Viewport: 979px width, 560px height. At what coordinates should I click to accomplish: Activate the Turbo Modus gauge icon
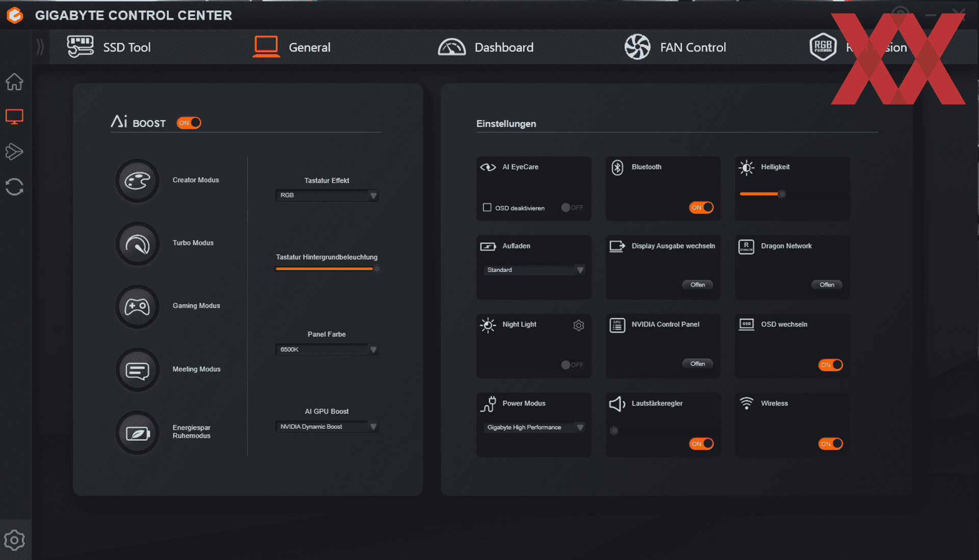coord(137,244)
